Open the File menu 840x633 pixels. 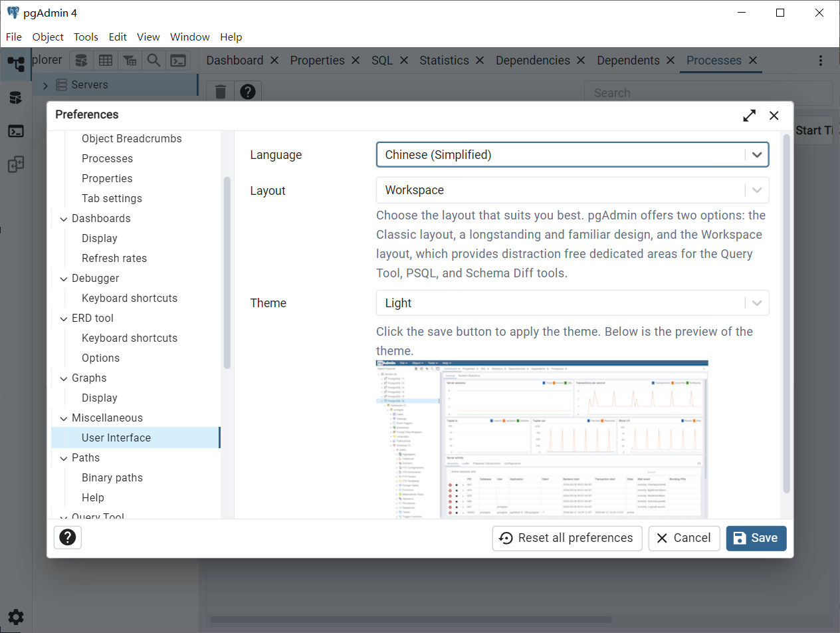14,37
